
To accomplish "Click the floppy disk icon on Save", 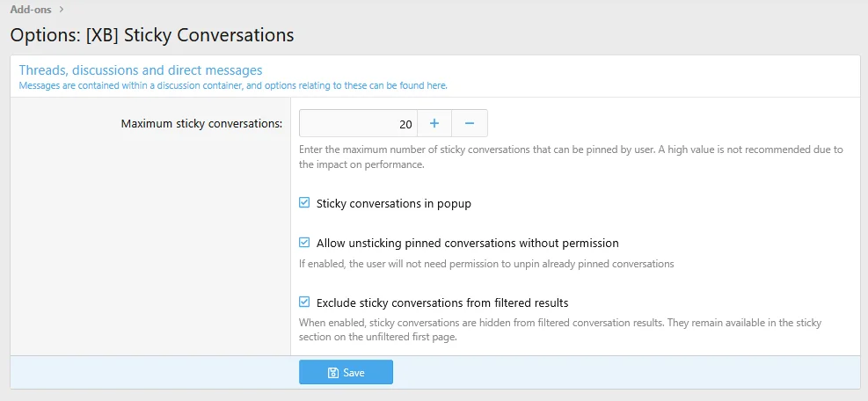I will click(x=333, y=373).
